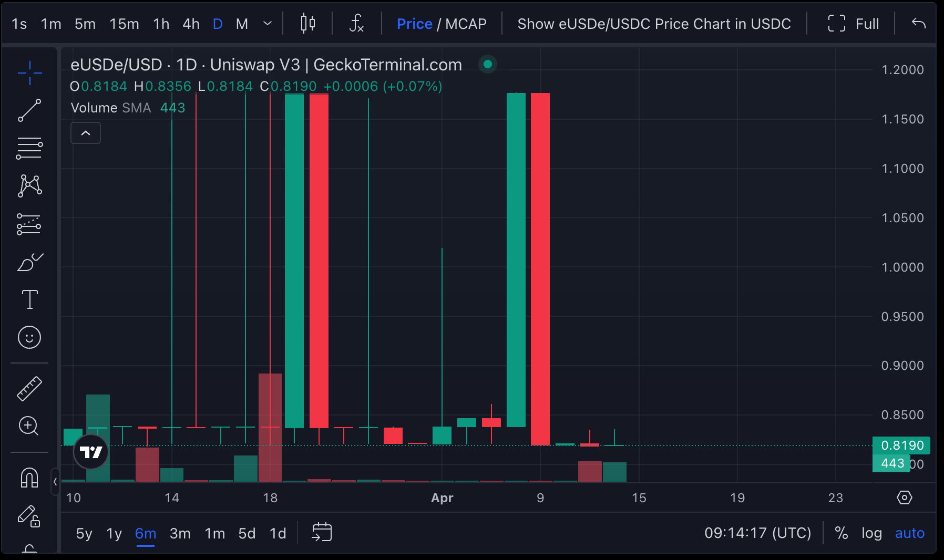Collapse the chart legend panel
The height and width of the screenshot is (560, 944).
(x=85, y=133)
